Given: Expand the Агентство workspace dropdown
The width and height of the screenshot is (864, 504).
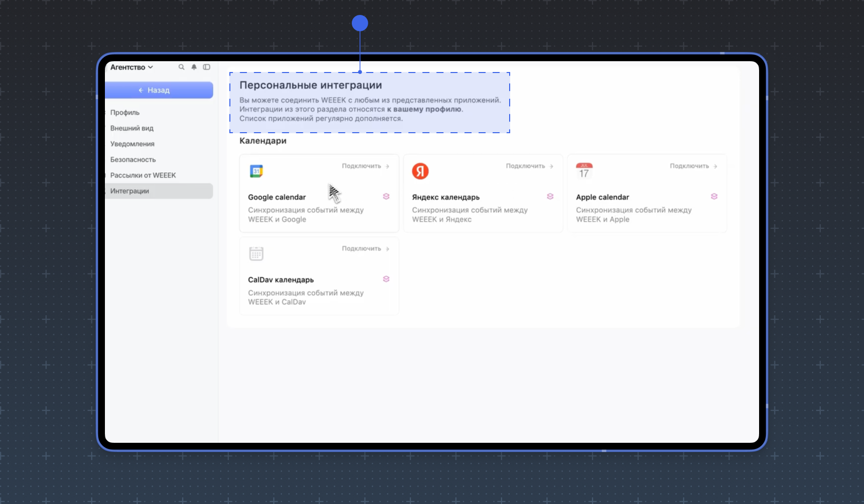Looking at the screenshot, I should (x=131, y=67).
